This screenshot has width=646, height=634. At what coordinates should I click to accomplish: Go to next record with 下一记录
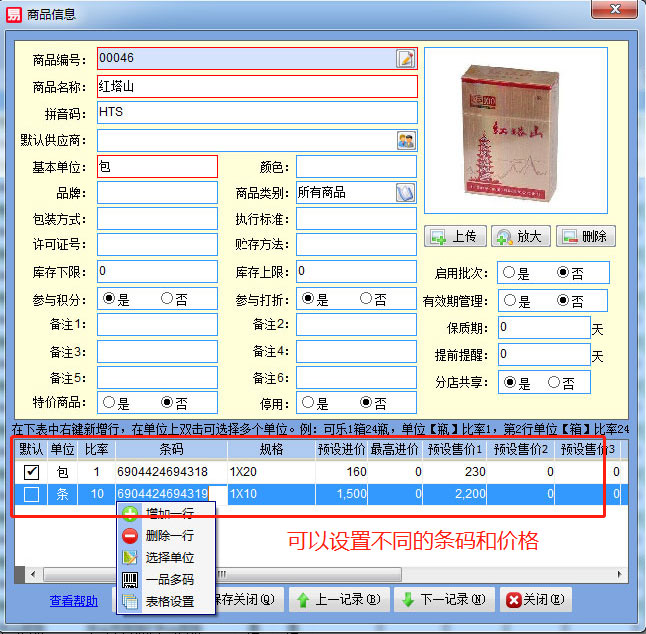[x=441, y=600]
